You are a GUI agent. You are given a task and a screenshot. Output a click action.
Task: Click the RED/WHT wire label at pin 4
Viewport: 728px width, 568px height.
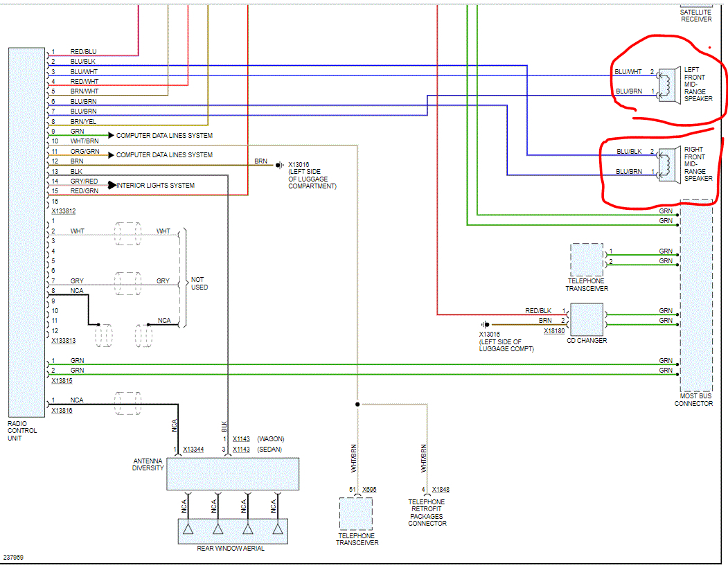[x=85, y=81]
